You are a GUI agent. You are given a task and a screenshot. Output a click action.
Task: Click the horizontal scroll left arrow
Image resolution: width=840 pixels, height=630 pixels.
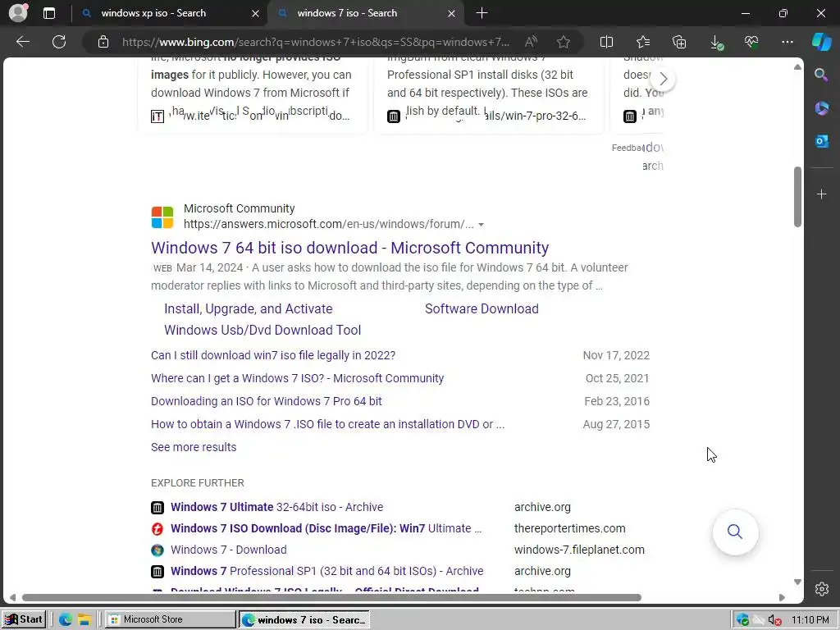tap(12, 597)
